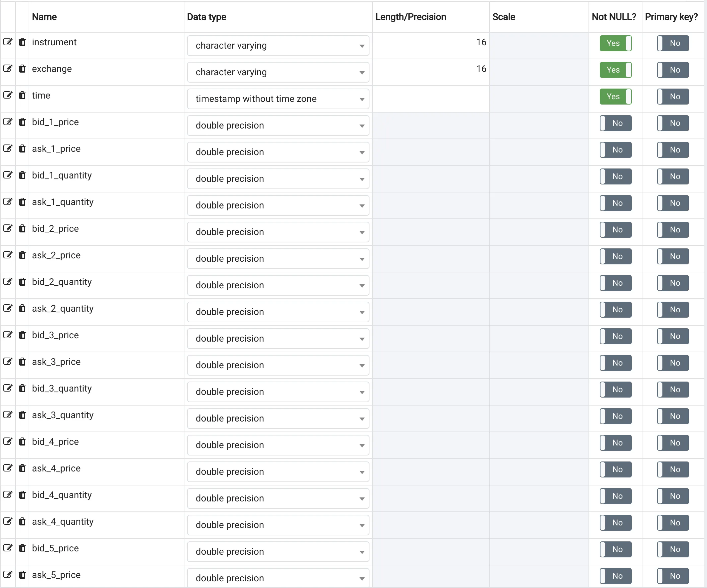707x588 pixels.
Task: Click trash icon for bid_1_price row
Action: click(22, 122)
